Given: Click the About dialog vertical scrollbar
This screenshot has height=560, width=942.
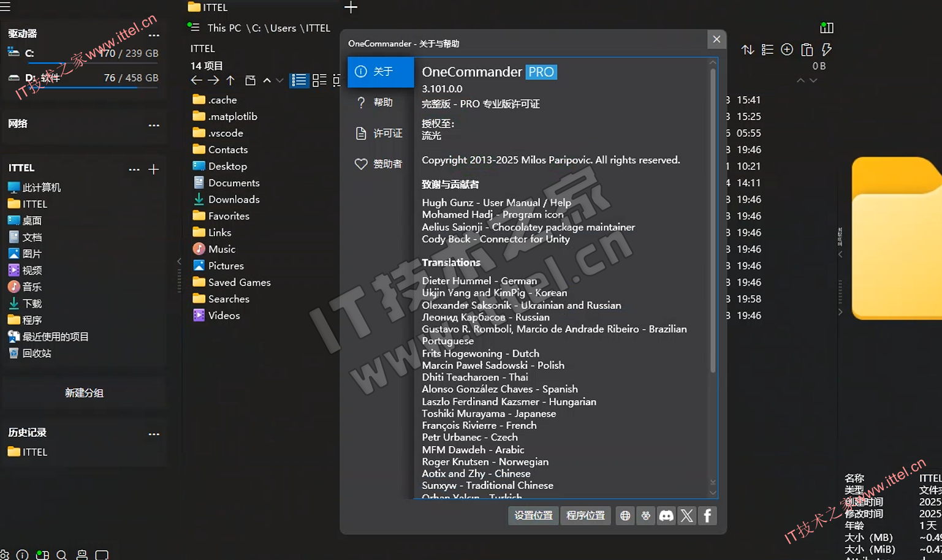Looking at the screenshot, I should tap(712, 221).
